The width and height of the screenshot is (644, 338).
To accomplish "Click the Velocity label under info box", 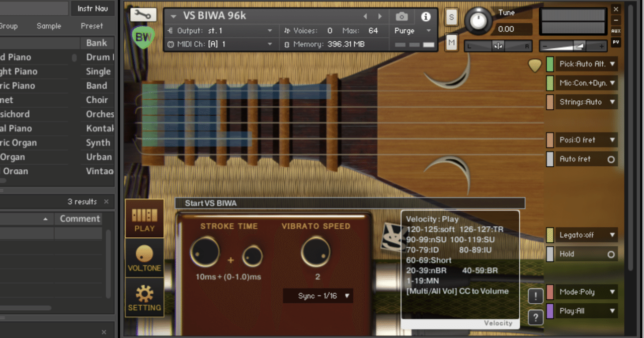I will point(498,323).
